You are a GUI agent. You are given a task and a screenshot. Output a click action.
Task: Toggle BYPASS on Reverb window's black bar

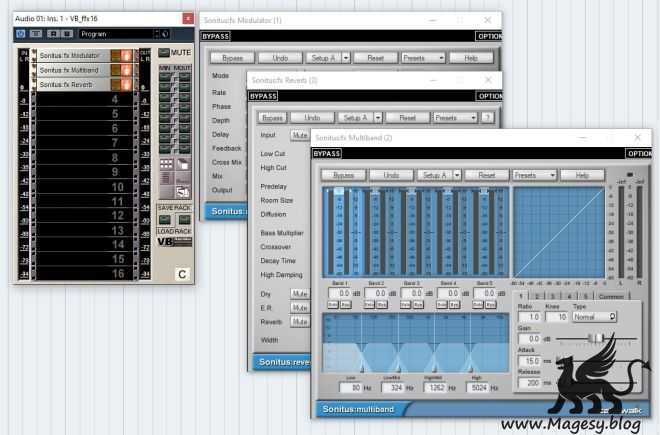[263, 96]
